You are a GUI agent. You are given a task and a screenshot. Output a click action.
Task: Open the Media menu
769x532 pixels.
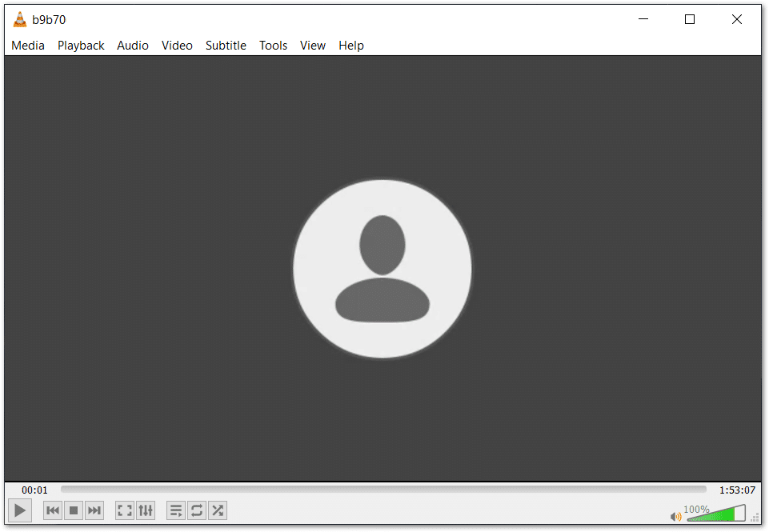pyautogui.click(x=28, y=46)
